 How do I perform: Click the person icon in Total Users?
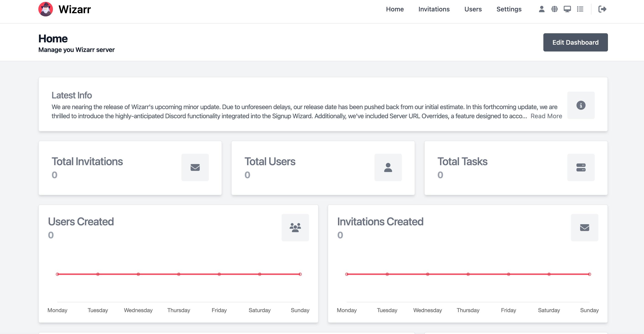tap(388, 167)
